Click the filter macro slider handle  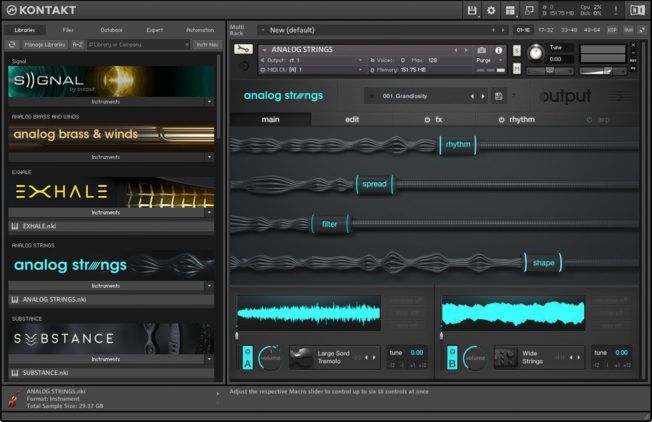click(x=329, y=225)
